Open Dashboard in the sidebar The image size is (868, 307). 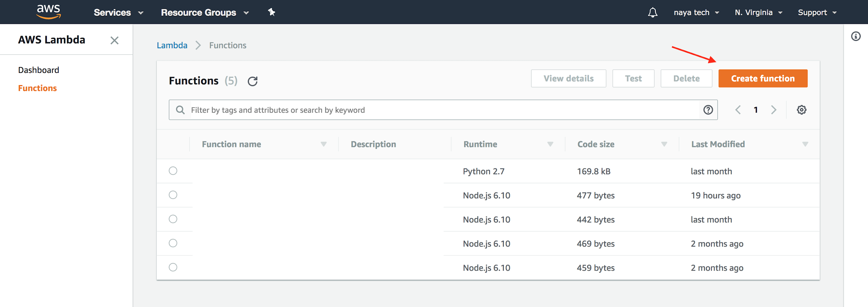(39, 70)
